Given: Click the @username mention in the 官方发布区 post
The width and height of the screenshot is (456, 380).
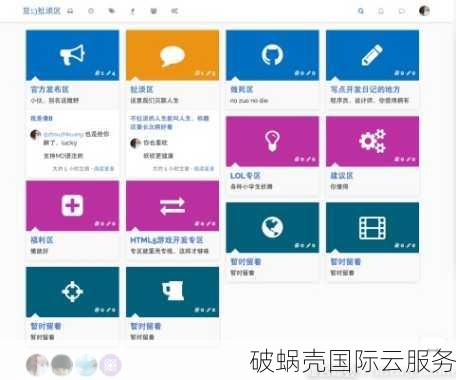Looking at the screenshot, I should [x=63, y=134].
